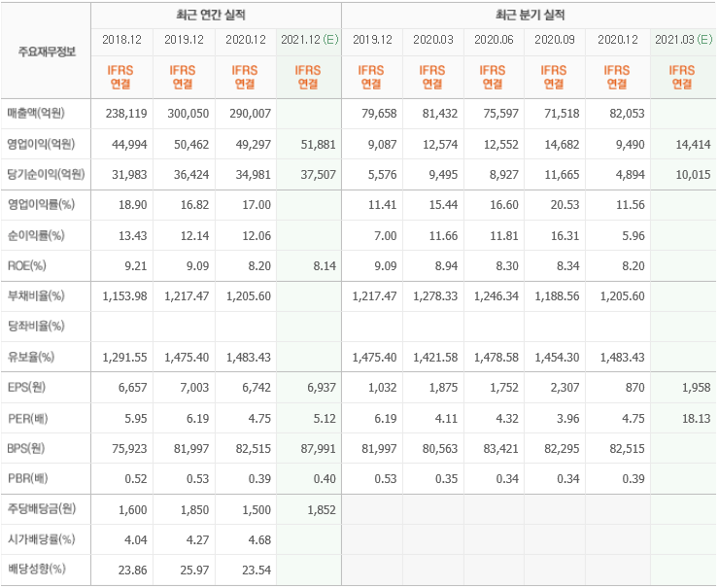Click sales value 290,007
This screenshot has height=588, width=719.
tap(251, 114)
